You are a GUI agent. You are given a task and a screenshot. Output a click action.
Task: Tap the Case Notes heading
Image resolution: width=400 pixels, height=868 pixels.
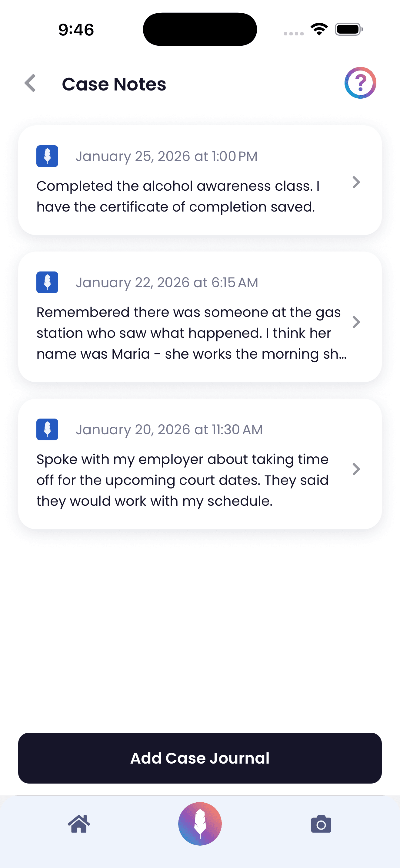pyautogui.click(x=114, y=84)
